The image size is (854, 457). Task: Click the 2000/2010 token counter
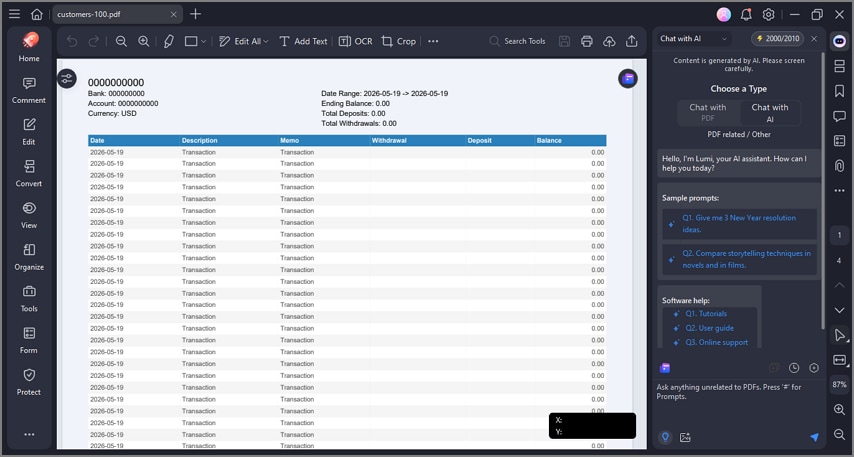click(777, 39)
